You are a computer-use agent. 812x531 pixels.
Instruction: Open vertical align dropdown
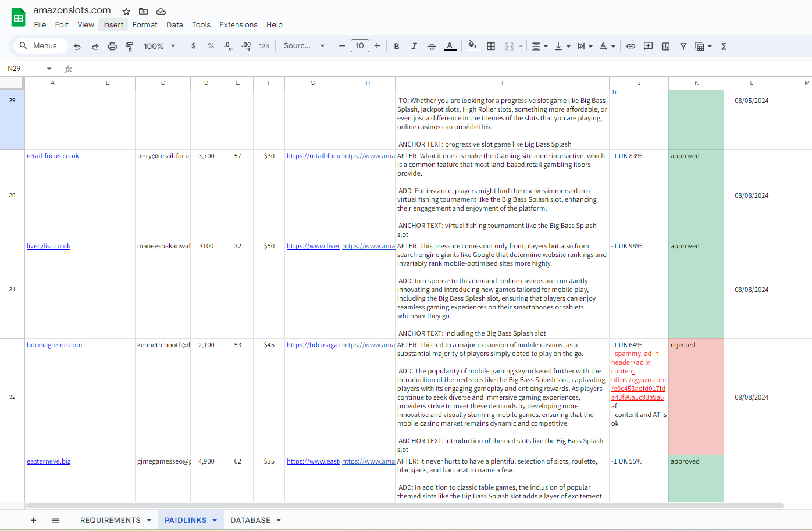[x=562, y=47]
